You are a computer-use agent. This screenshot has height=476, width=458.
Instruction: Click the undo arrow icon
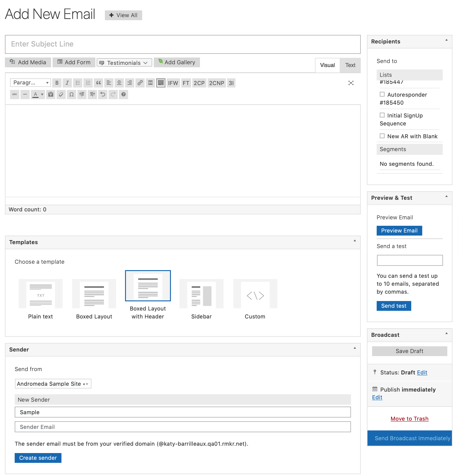coord(103,95)
